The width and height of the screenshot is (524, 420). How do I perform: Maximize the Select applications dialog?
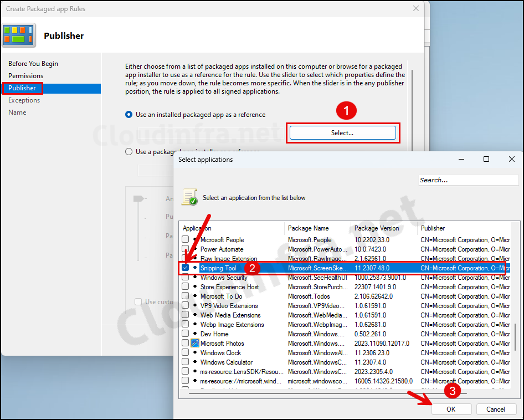(486, 159)
